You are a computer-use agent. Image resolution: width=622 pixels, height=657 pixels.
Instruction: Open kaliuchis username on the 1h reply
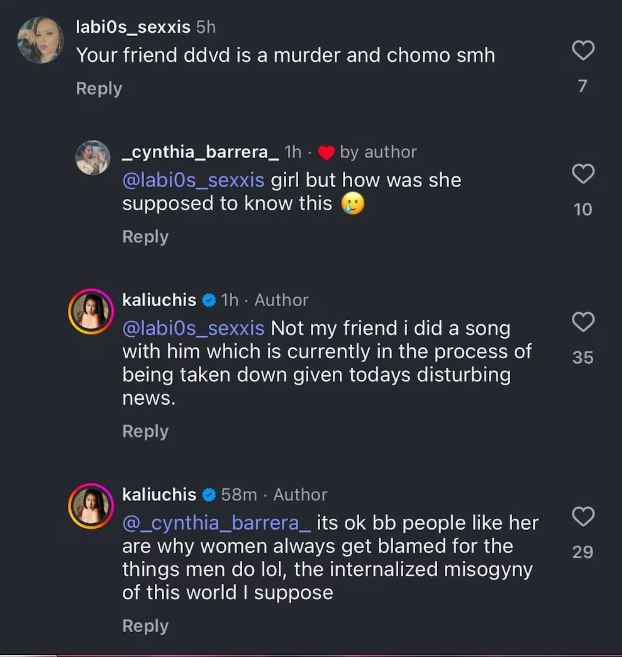(159, 300)
